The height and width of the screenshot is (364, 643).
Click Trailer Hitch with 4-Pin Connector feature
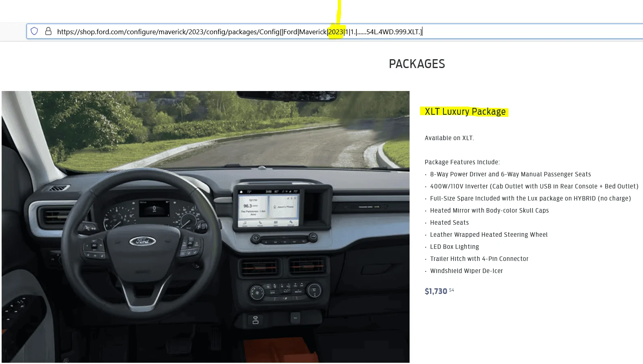tap(479, 259)
